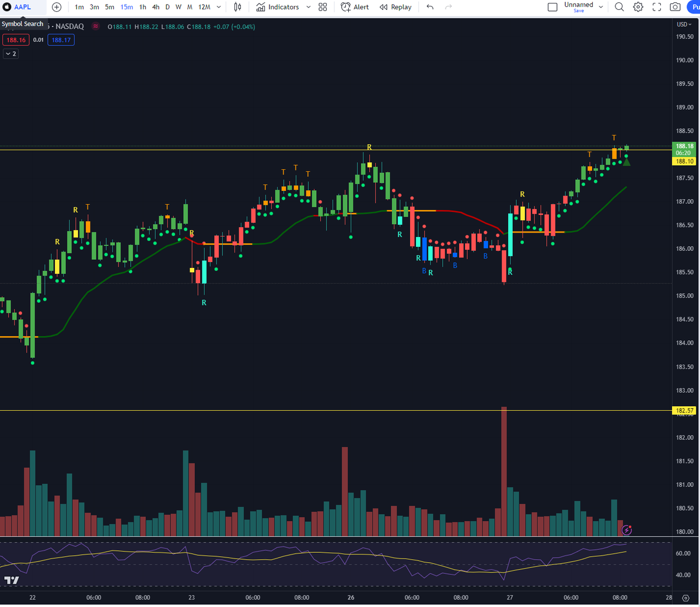Image resolution: width=700 pixels, height=607 pixels.
Task: Select the 12M timeframe
Action: click(204, 7)
